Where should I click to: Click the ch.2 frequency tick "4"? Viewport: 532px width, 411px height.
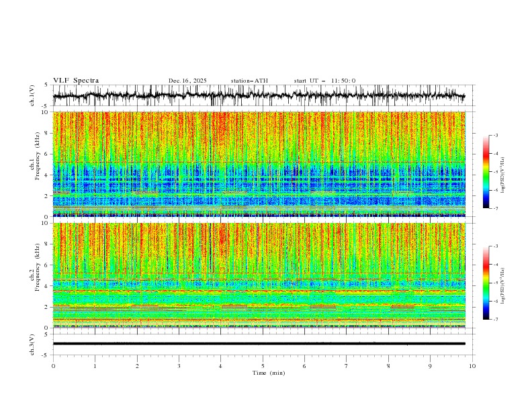coord(47,286)
